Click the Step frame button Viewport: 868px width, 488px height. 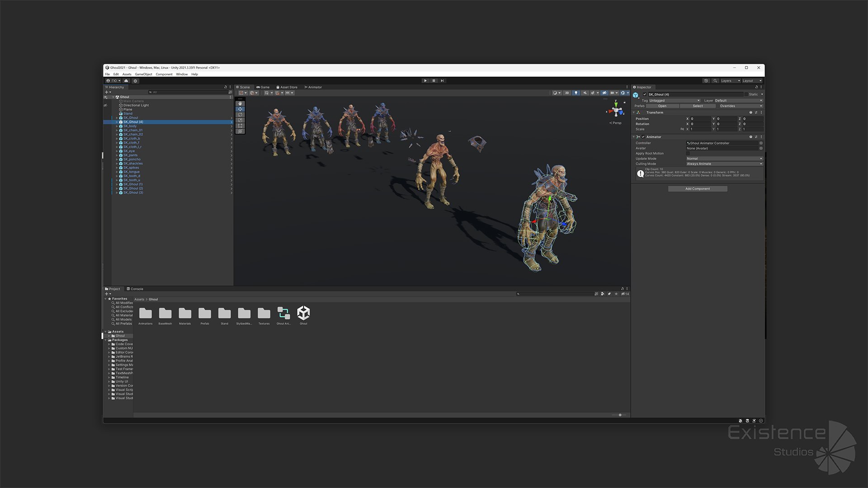click(x=442, y=81)
